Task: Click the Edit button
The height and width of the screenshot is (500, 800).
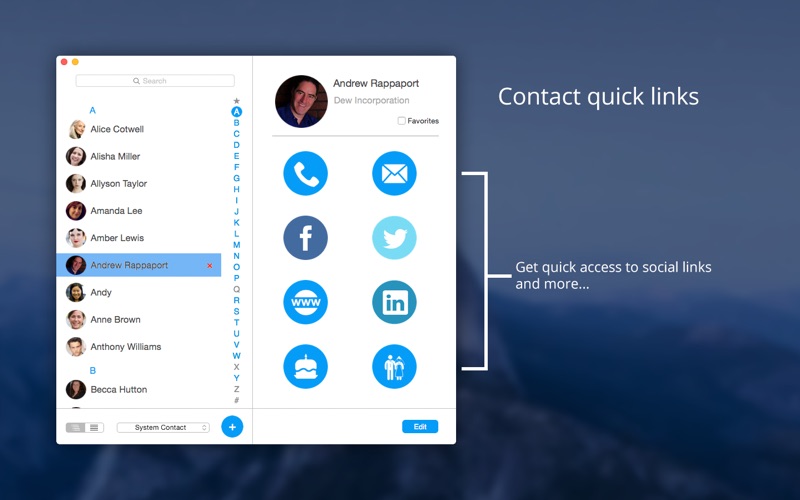Action: [420, 427]
